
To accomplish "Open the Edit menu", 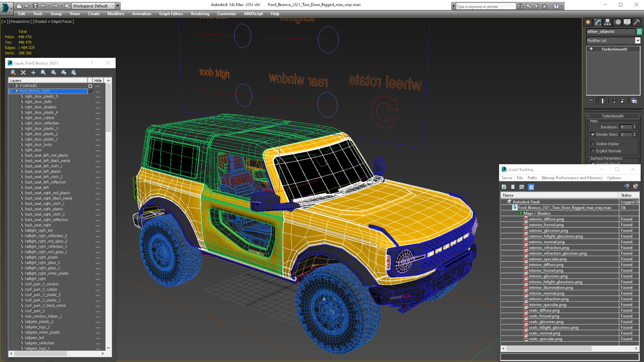I will (21, 14).
